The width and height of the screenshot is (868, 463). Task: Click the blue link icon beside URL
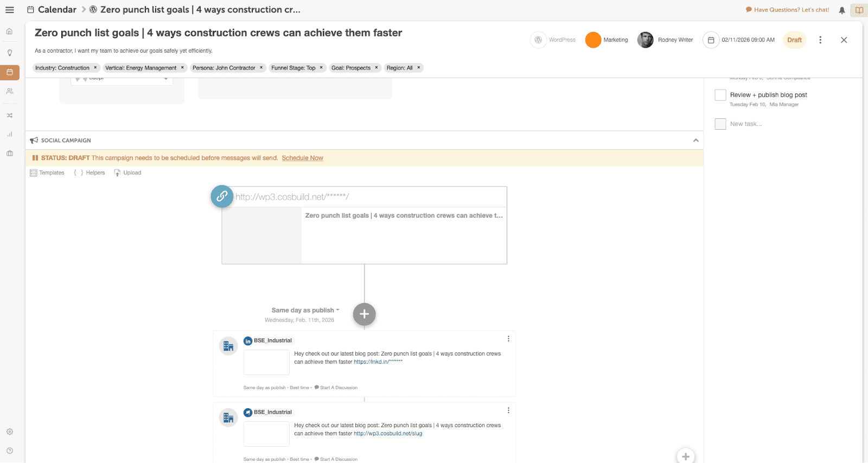(222, 196)
